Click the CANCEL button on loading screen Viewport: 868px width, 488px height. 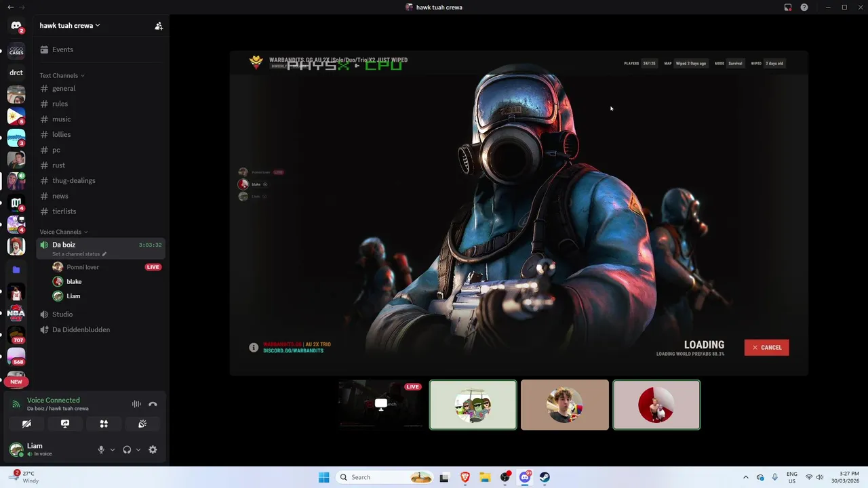pos(766,348)
